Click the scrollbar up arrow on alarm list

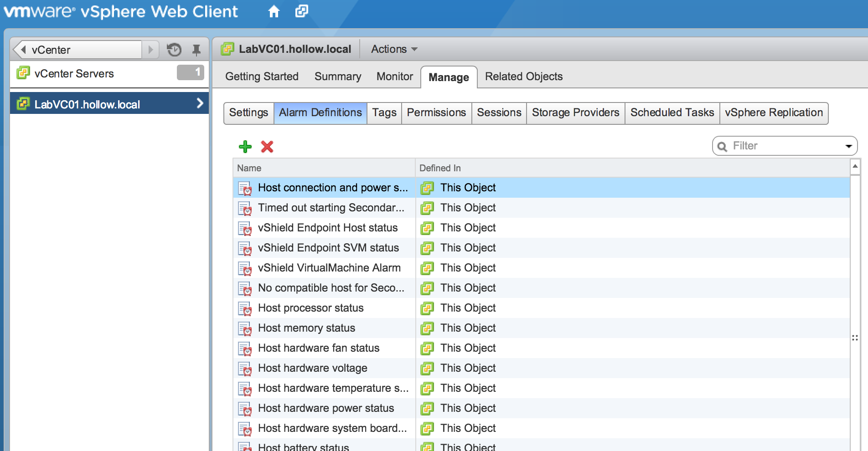[855, 167]
